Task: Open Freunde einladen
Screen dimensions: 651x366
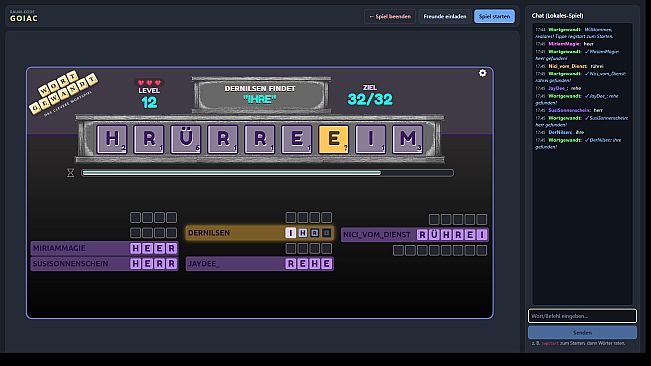Action: (445, 17)
